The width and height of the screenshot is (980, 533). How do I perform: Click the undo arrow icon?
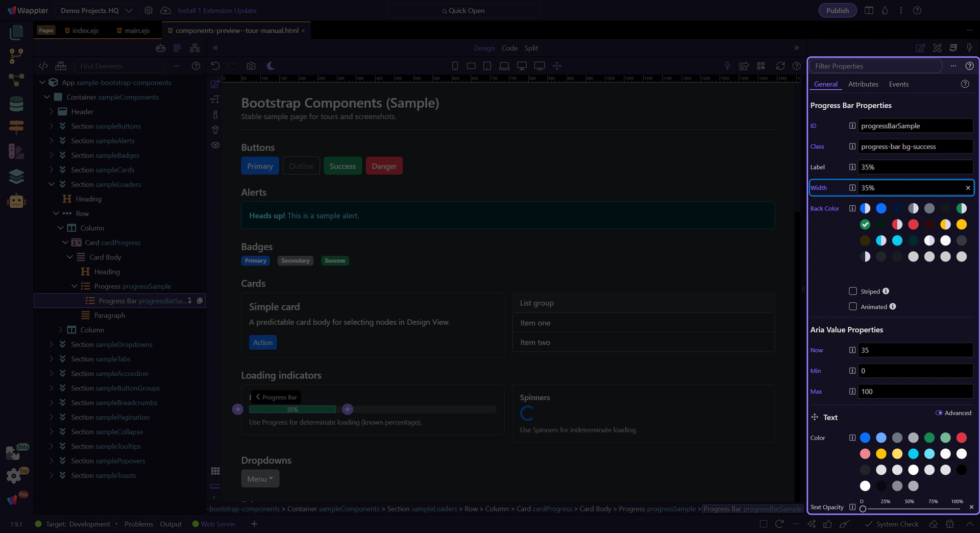coord(215,66)
